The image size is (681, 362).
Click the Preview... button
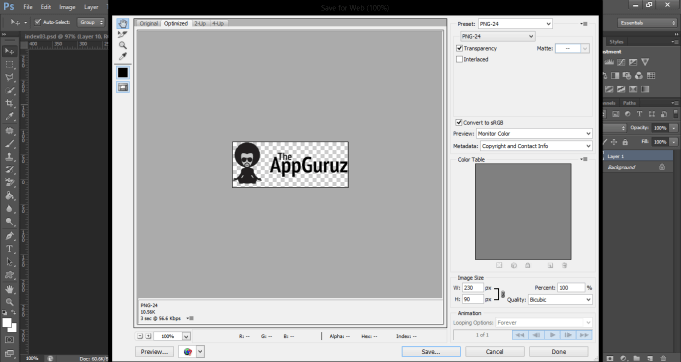coord(154,352)
